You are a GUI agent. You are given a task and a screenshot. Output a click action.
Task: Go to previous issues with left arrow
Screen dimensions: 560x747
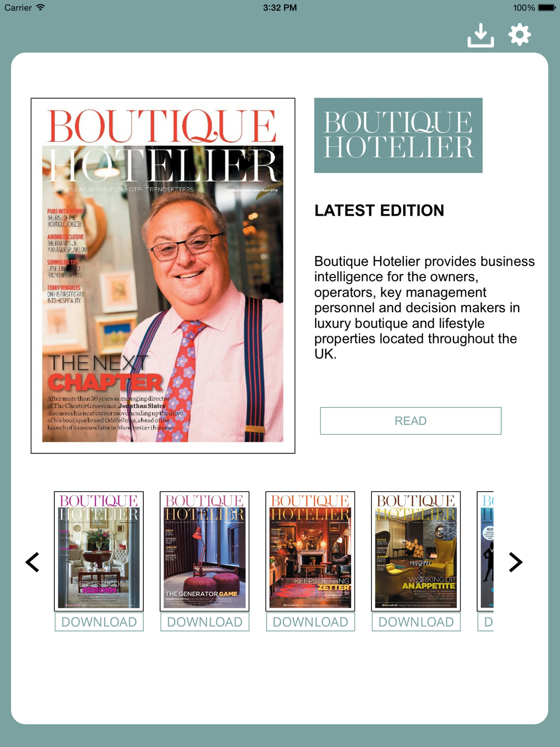[32, 562]
